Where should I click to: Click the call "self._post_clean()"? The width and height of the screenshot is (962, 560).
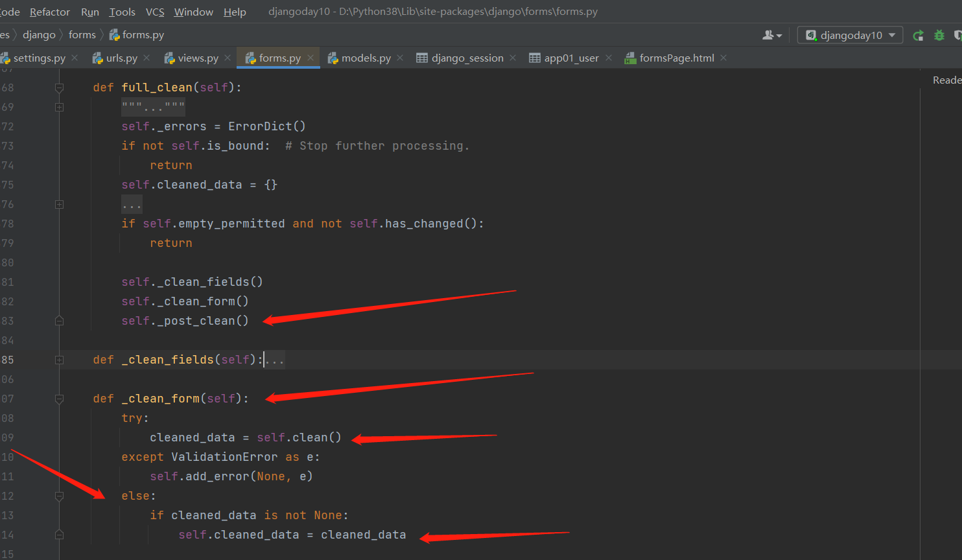click(185, 321)
